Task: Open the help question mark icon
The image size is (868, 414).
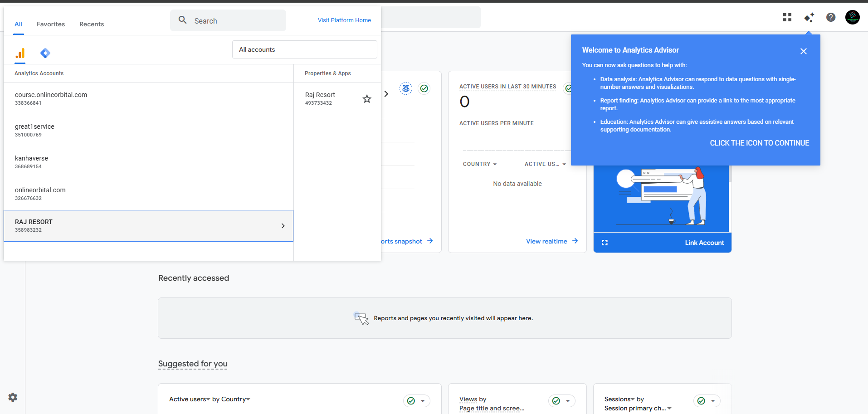Action: (831, 17)
